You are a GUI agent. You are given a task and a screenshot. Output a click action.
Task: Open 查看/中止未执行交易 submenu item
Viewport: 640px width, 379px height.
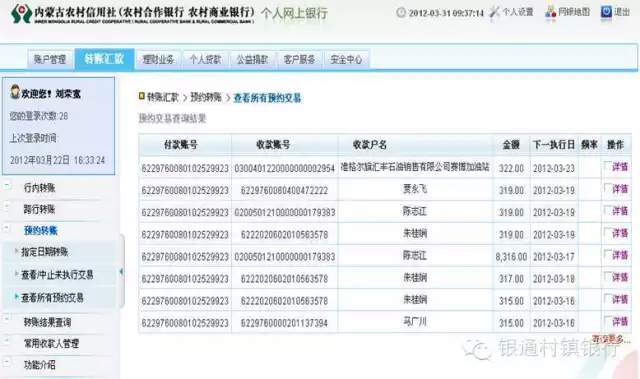[x=57, y=275]
